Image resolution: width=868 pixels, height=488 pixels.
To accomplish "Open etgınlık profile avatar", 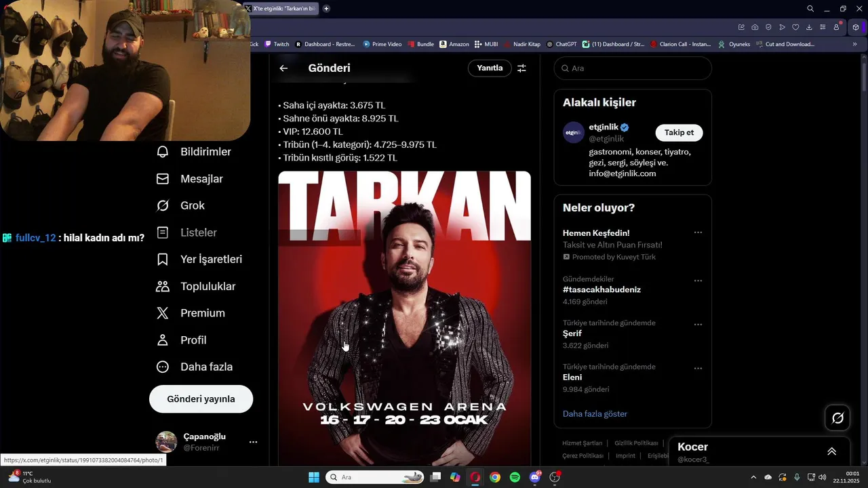I will coord(574,133).
